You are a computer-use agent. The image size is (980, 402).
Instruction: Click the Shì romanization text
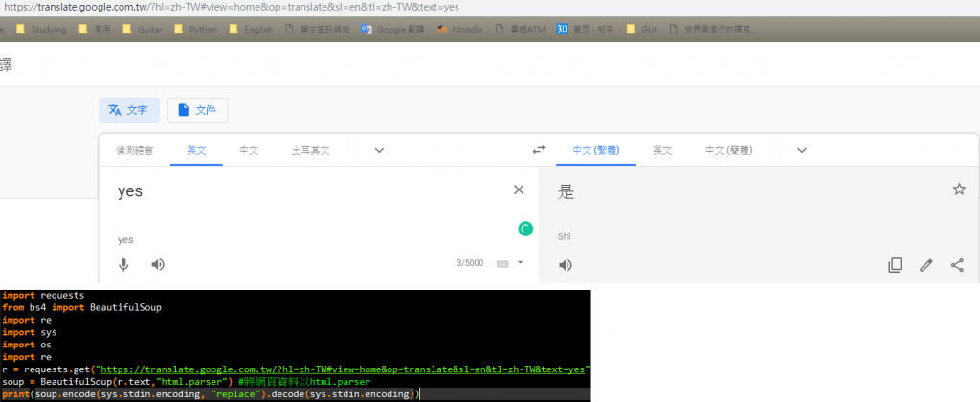(x=565, y=236)
